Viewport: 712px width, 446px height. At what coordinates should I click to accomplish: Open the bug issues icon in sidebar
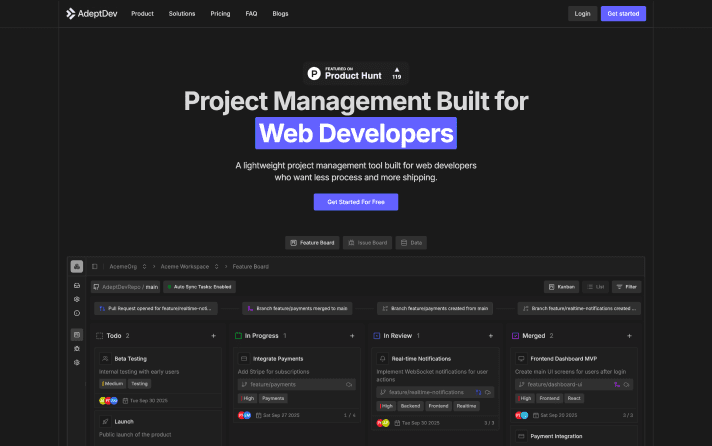pyautogui.click(x=77, y=349)
